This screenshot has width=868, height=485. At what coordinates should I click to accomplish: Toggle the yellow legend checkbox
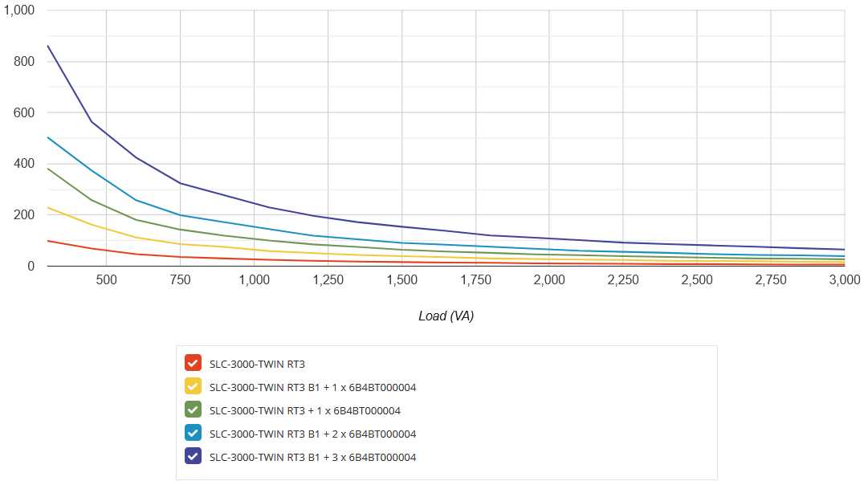click(193, 386)
